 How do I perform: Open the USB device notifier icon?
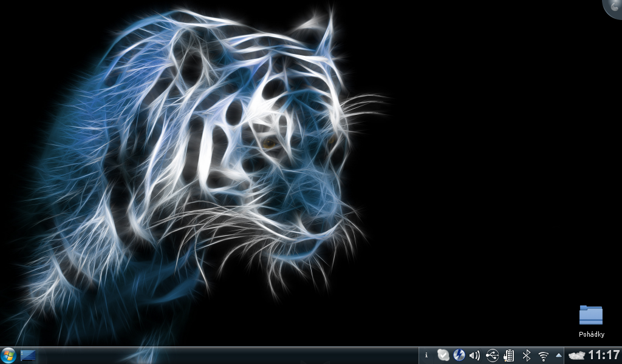492,356
